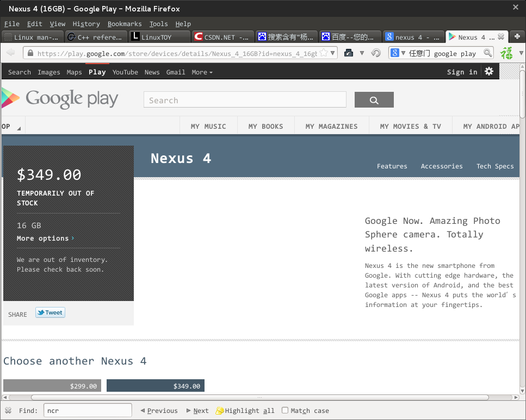Click the Tweet share button
The image size is (526, 420).
[x=51, y=312]
